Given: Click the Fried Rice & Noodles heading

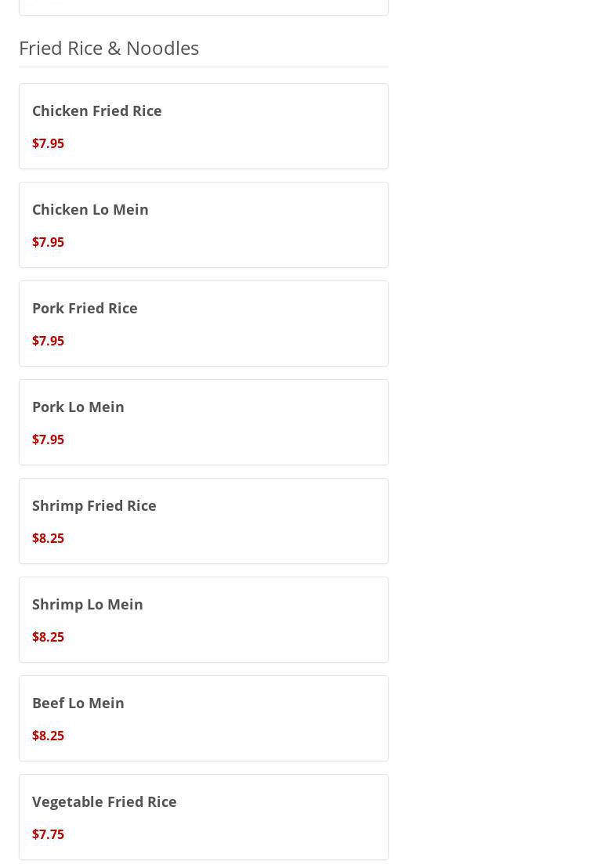Looking at the screenshot, I should tap(109, 48).
